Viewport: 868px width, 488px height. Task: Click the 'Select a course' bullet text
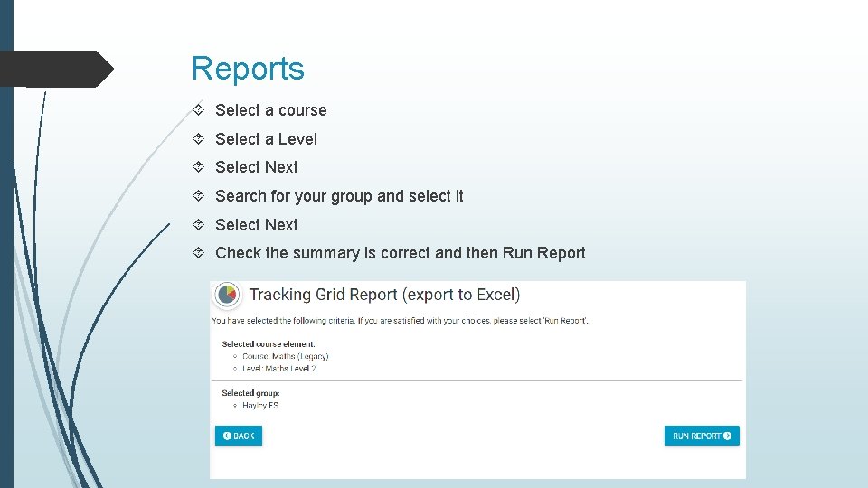(x=270, y=110)
